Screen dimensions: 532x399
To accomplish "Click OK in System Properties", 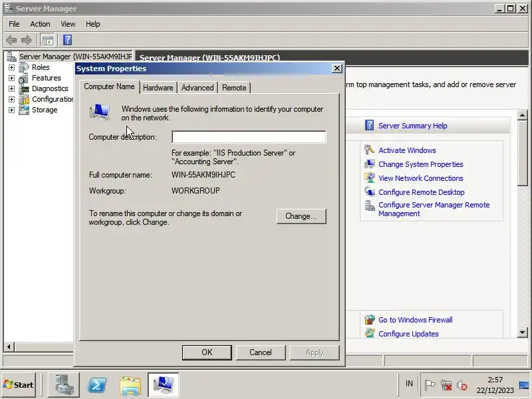I will (x=207, y=352).
